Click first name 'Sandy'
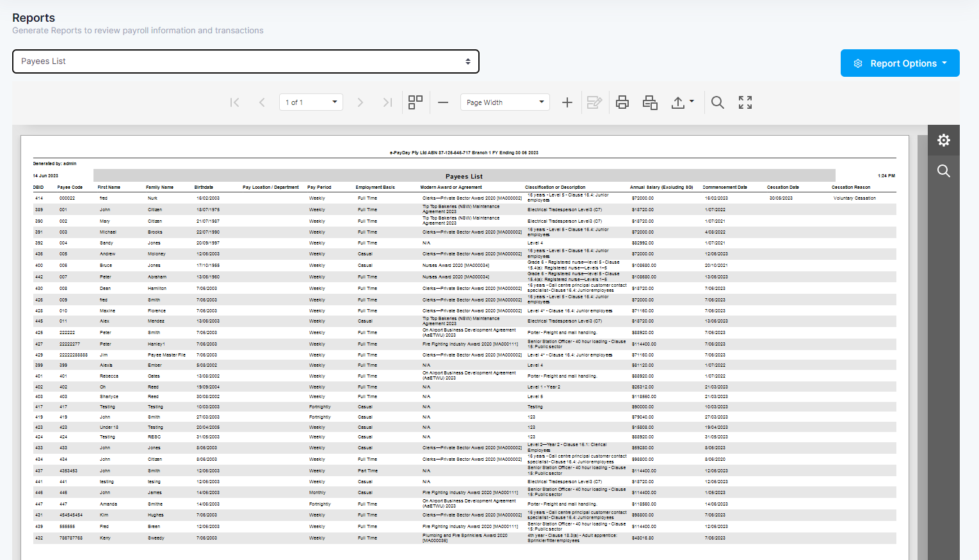The height and width of the screenshot is (560, 979). click(106, 243)
